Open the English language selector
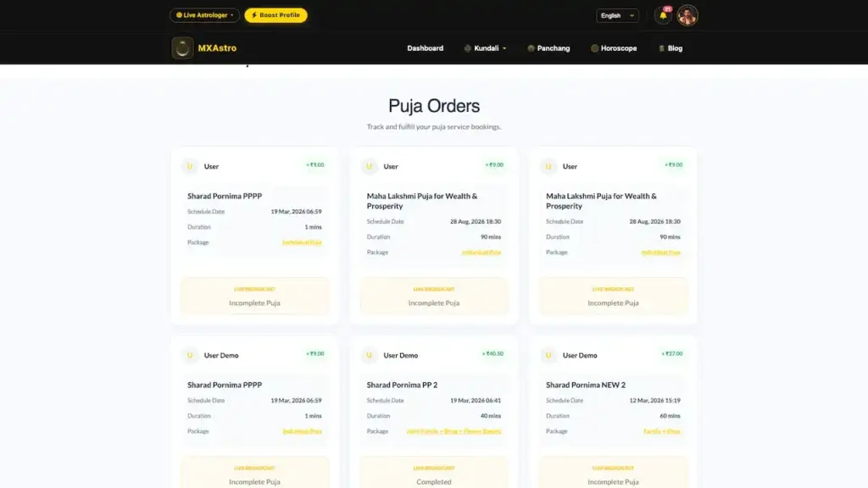868x488 pixels. (x=617, y=15)
